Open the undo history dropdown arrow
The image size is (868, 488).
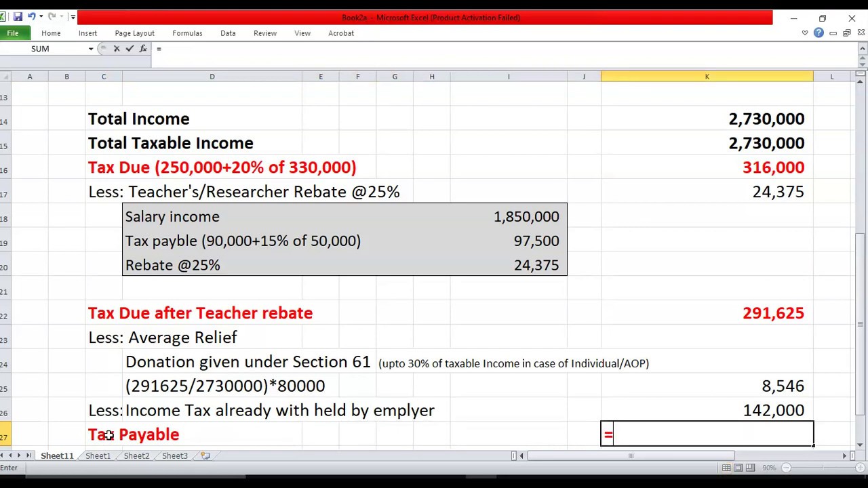pos(40,17)
